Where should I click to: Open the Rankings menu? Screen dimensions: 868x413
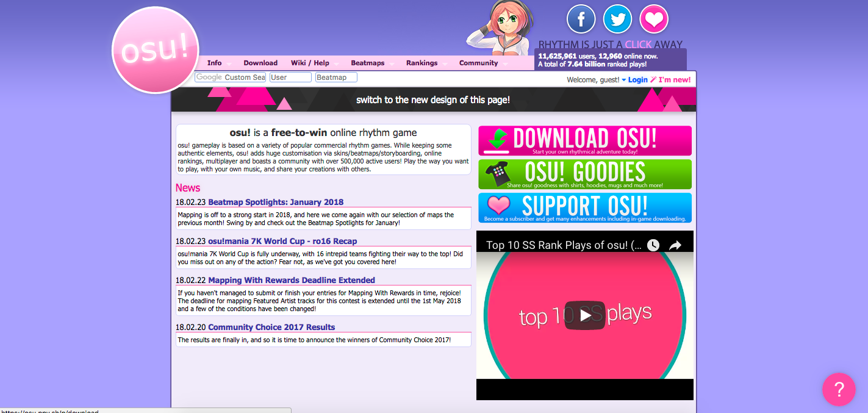pyautogui.click(x=421, y=63)
